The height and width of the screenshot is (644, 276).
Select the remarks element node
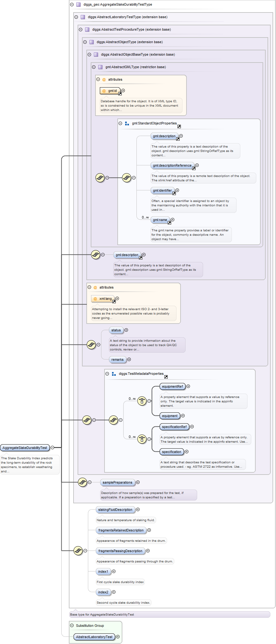point(117,360)
